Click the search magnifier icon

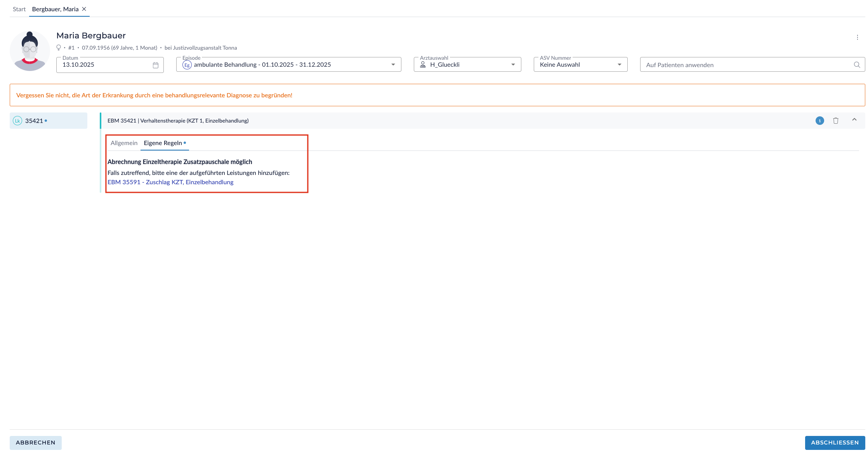857,65
